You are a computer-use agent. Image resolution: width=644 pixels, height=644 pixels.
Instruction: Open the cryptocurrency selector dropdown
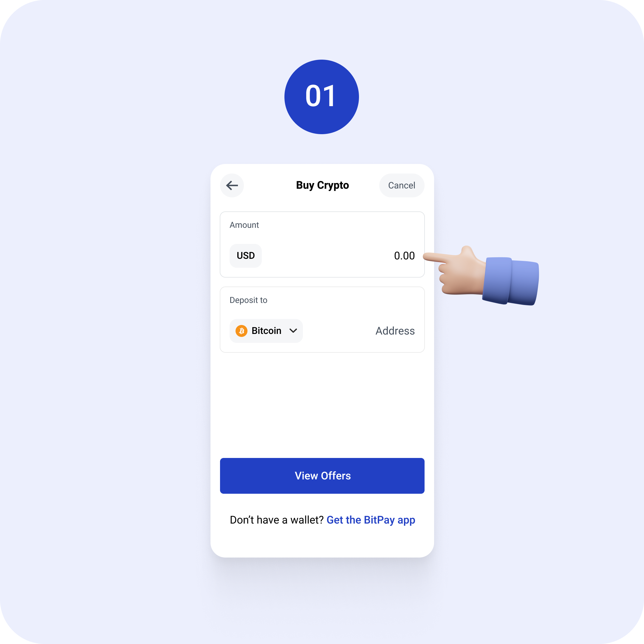coord(267,330)
